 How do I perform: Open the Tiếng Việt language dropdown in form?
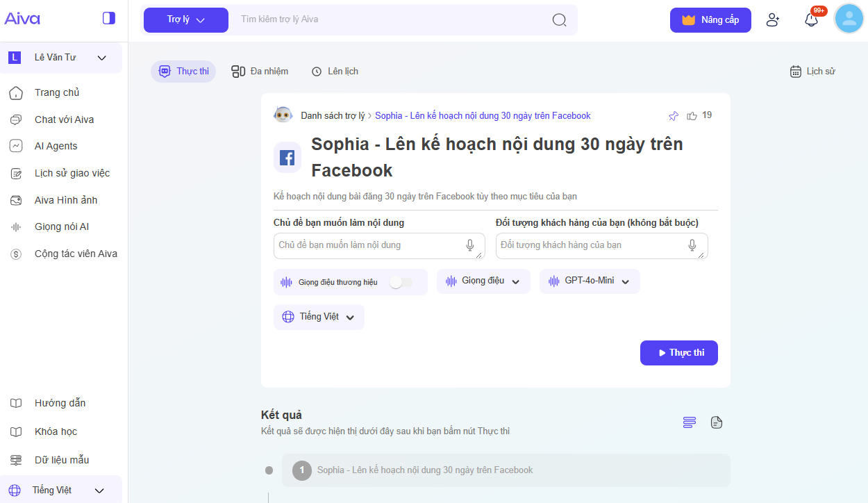point(319,317)
